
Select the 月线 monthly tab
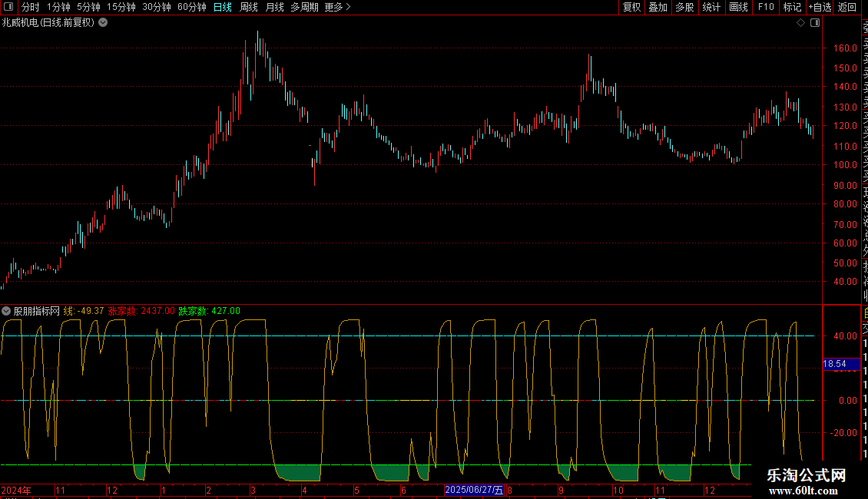coord(274,7)
